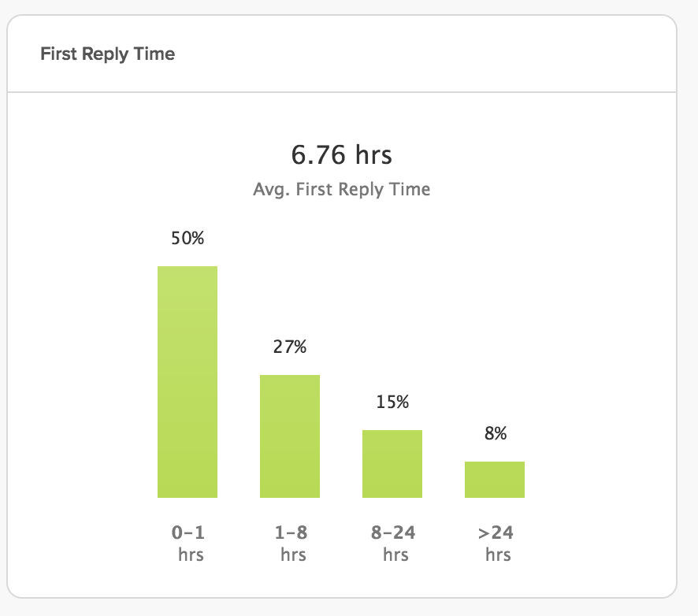698x616 pixels.
Task: Select the 8% data label
Action: coord(495,433)
